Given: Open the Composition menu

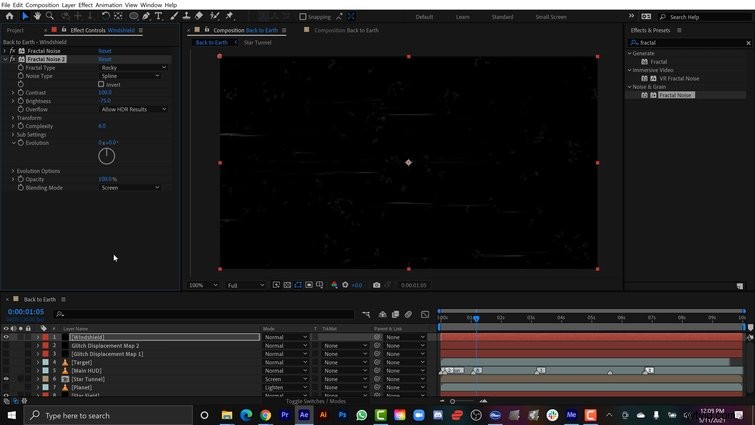Looking at the screenshot, I should (x=42, y=5).
